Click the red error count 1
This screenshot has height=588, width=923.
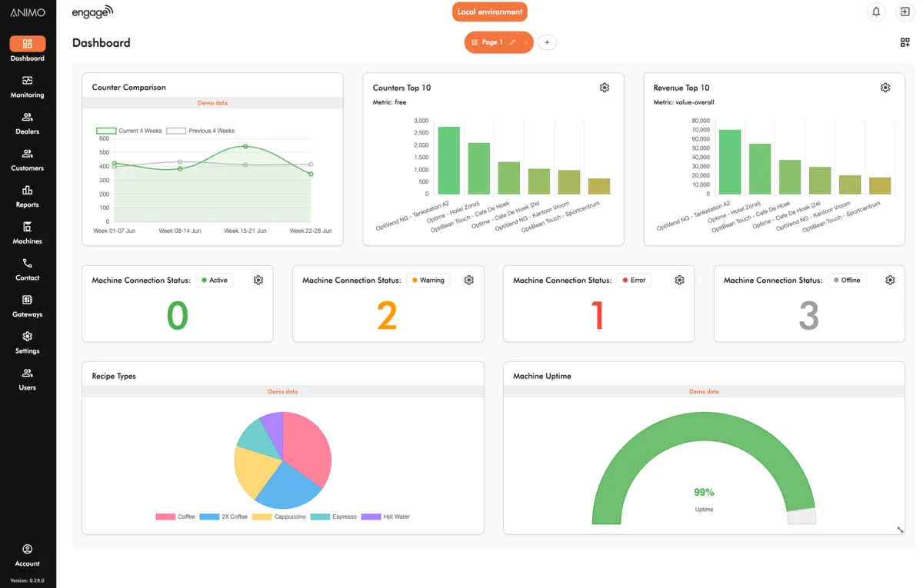click(x=598, y=316)
